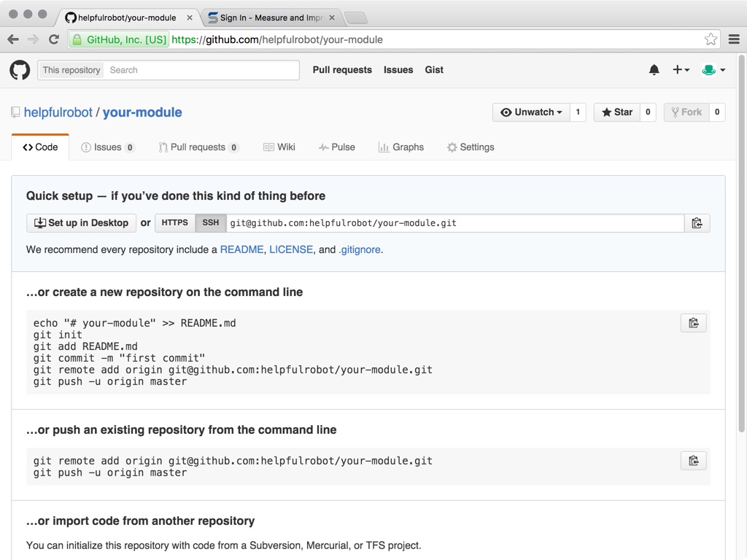Copy the new repository commands
747x560 pixels.
coord(694,323)
